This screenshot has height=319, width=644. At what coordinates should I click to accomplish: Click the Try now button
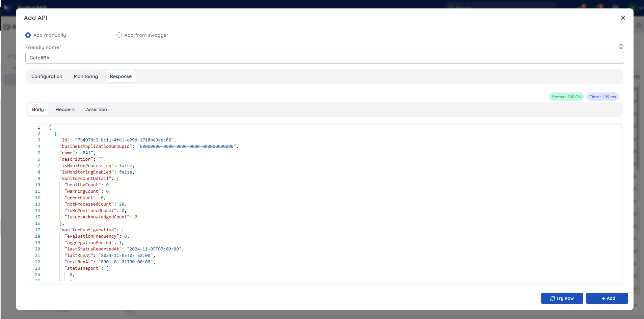click(x=562, y=298)
